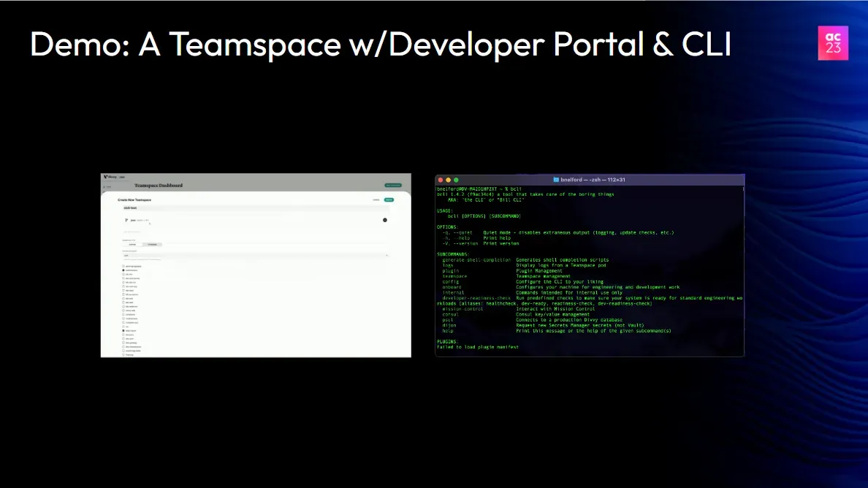Maximize the terminal with the green button
Screen dimensions: 868x488
[x=456, y=180]
